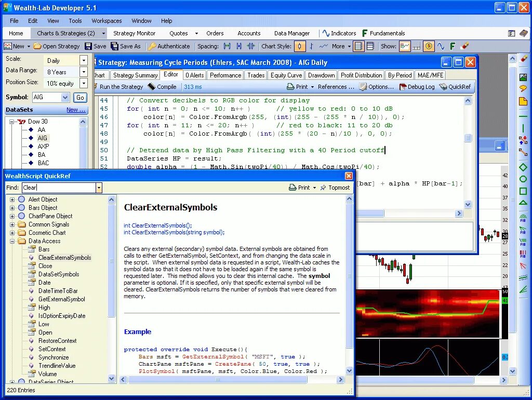Viewport: 532px width, 400px height.
Task: Open the MAE/MFE tab
Action: 430,75
